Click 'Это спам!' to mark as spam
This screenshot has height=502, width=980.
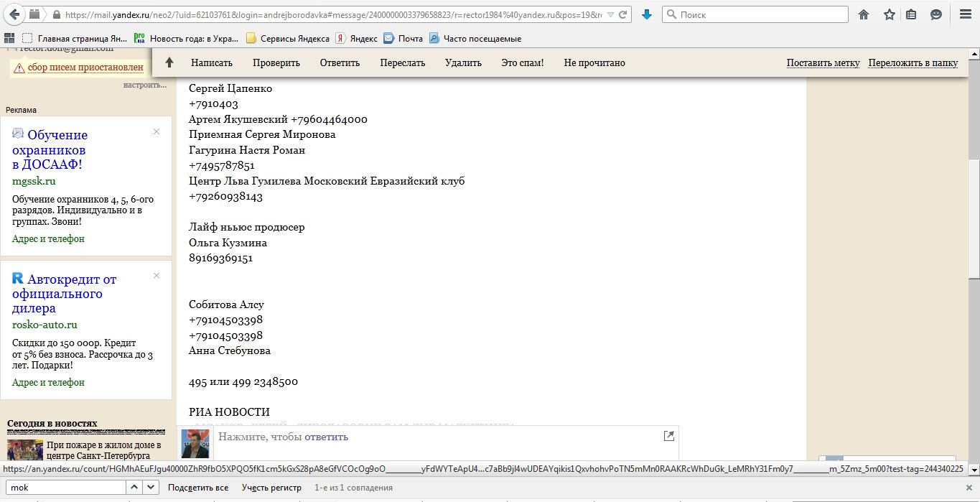click(522, 62)
